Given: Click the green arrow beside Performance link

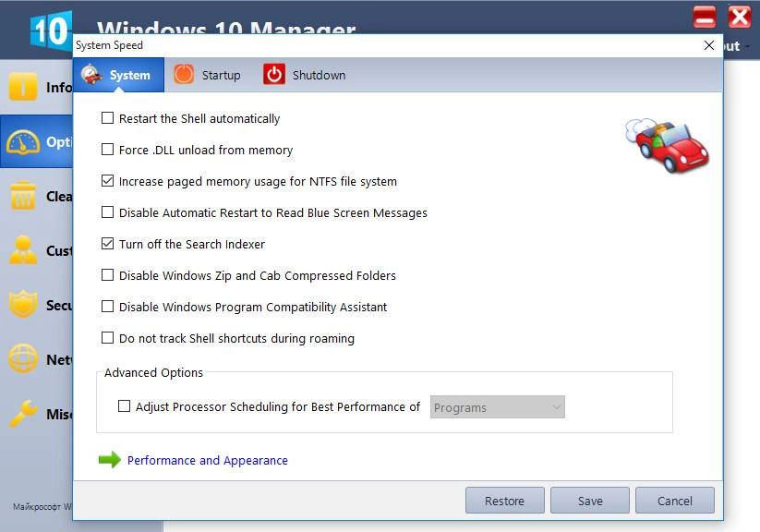Looking at the screenshot, I should [x=110, y=460].
